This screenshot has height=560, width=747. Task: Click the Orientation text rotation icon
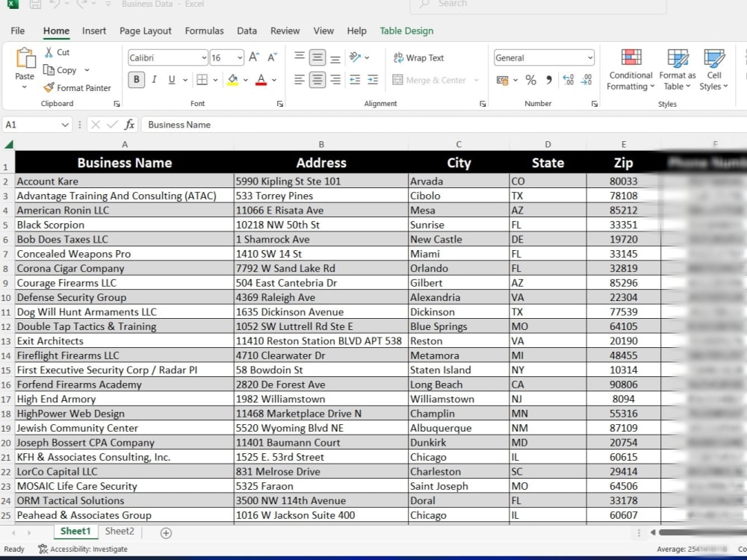click(x=355, y=57)
